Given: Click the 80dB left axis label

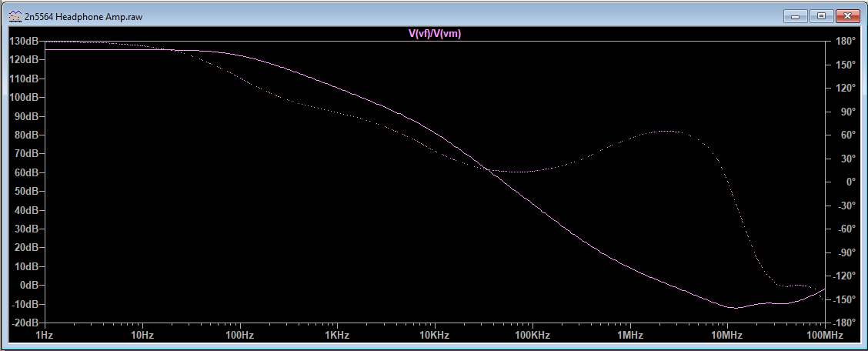Looking at the screenshot, I should pos(26,135).
